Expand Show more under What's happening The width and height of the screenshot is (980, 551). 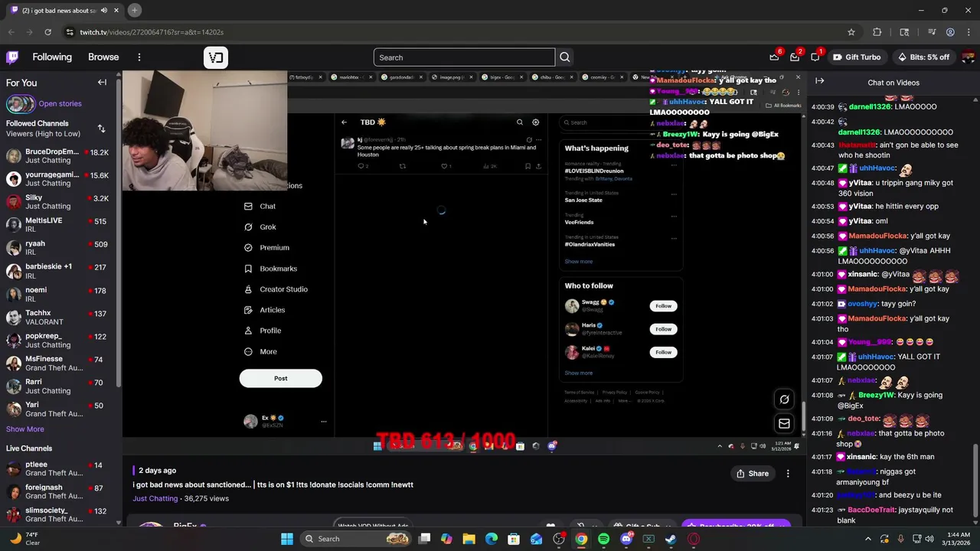point(579,262)
